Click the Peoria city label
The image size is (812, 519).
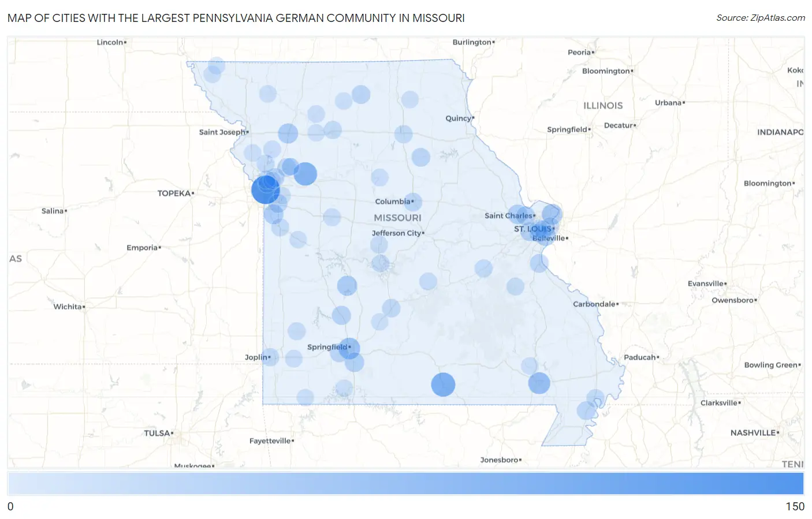[579, 52]
